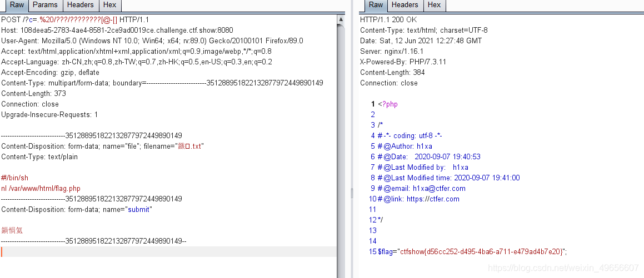Click the Upgrade-Insecure-Requests: 1 line
The width and height of the screenshot is (644, 278).
pyautogui.click(x=49, y=114)
